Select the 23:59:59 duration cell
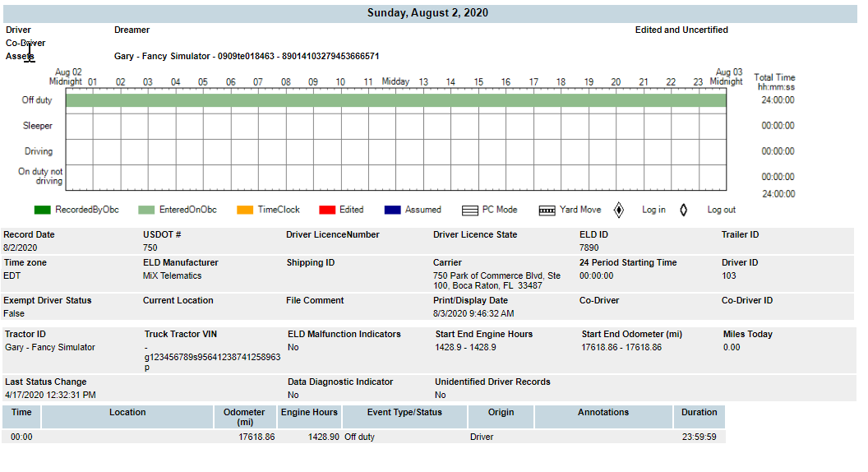This screenshot has width=868, height=472. point(699,437)
